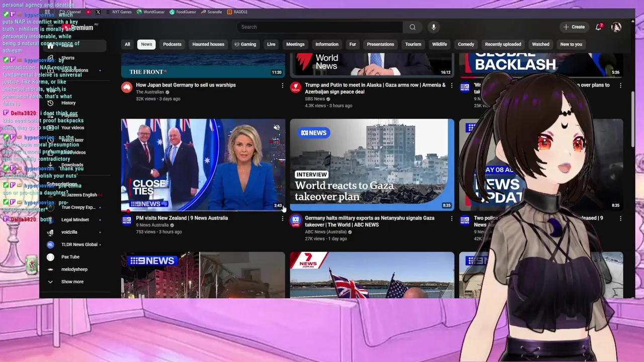
Task: Open the Channel bookmarks folder
Action: tap(70, 12)
